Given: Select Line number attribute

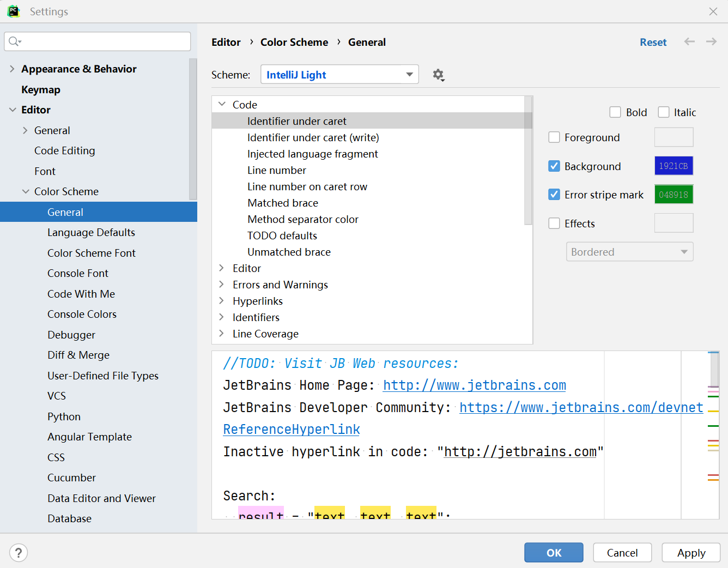Looking at the screenshot, I should coord(277,170).
